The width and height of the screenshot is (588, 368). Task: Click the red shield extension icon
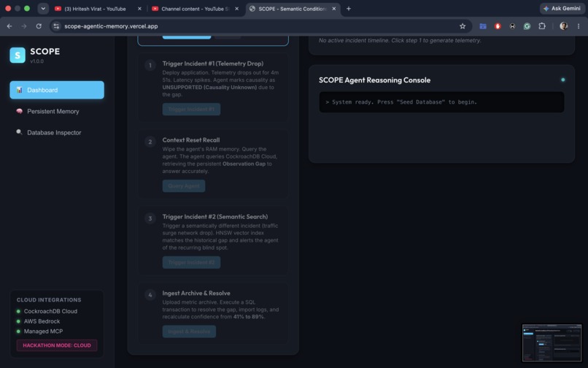pyautogui.click(x=498, y=26)
